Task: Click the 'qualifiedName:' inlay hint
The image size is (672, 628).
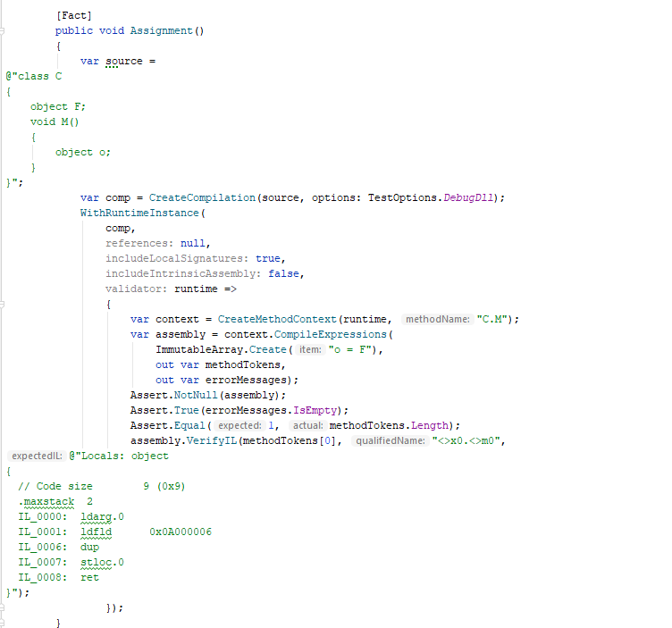Action: (390, 440)
